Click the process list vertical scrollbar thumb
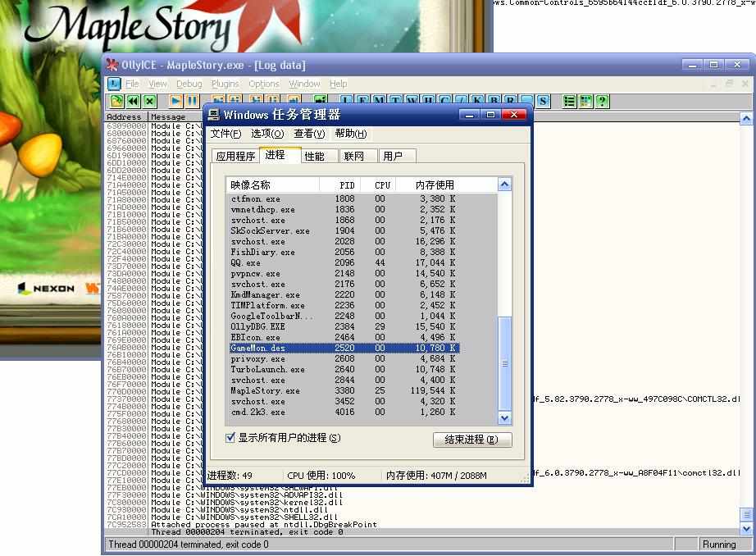 [x=504, y=363]
